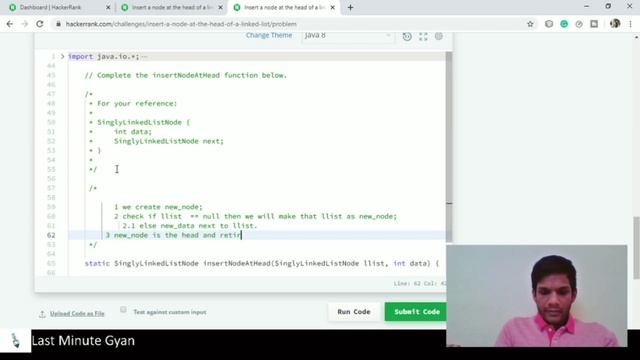The image size is (640, 360).
Task: Select the active third browser tab
Action: [x=284, y=7]
